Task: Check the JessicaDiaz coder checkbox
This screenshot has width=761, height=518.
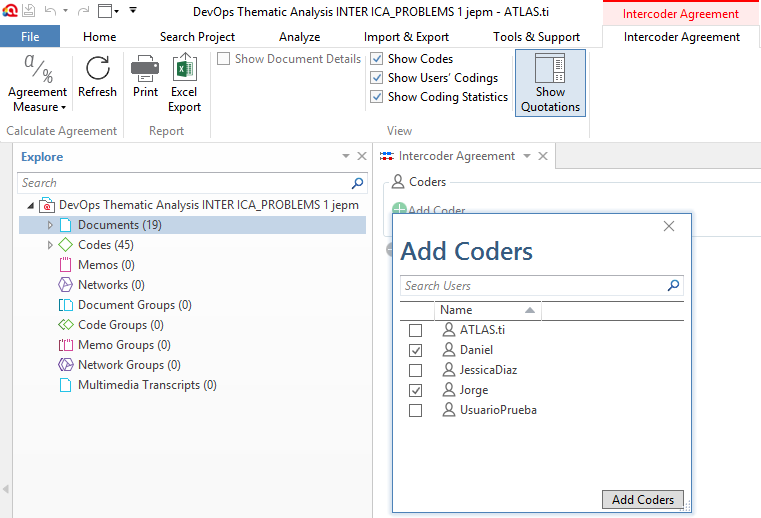Action: 415,370
